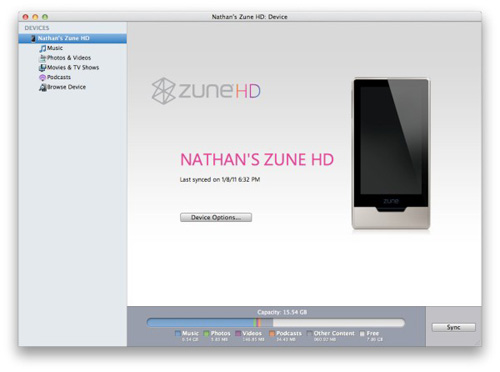Click the Movies & TV Shows icon
The height and width of the screenshot is (372, 500).
(42, 68)
